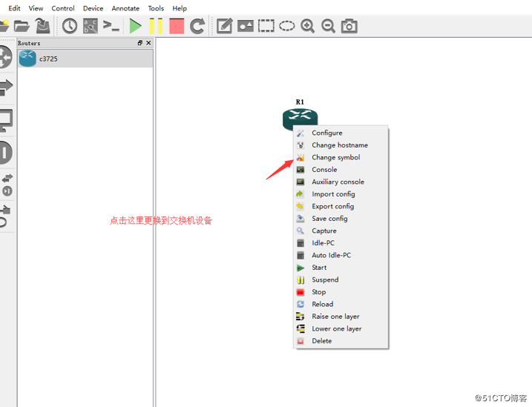532x407 pixels.
Task: Open console to all devices icon
Action: click(111, 26)
